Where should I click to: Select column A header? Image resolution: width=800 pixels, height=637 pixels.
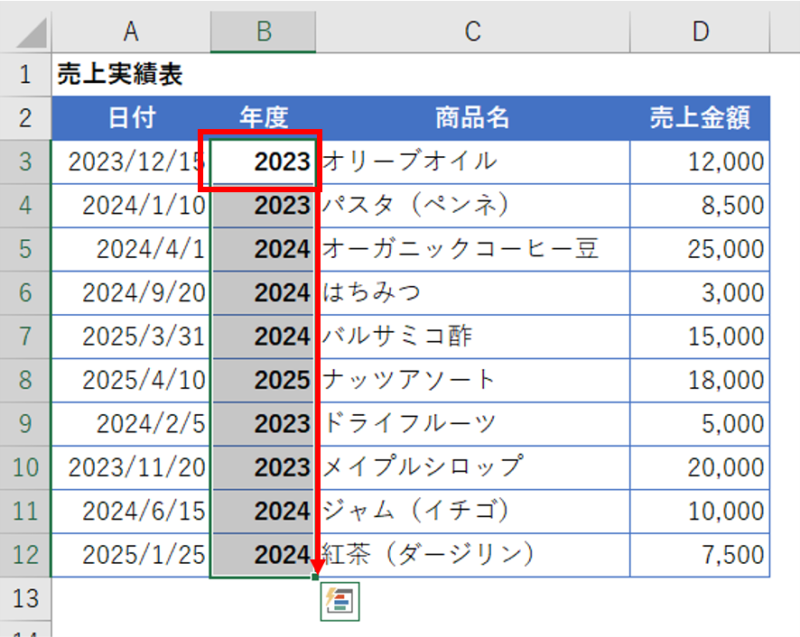pos(131,32)
